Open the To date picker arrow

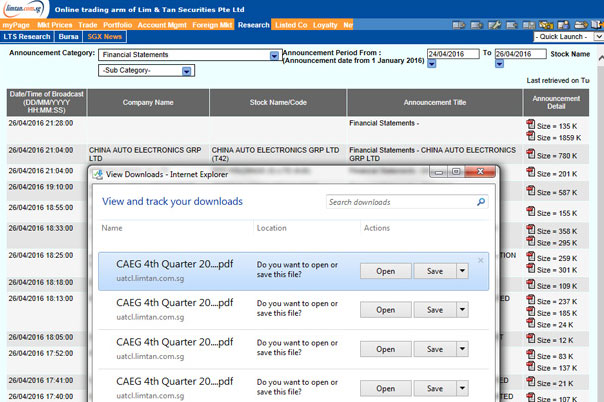click(499, 64)
